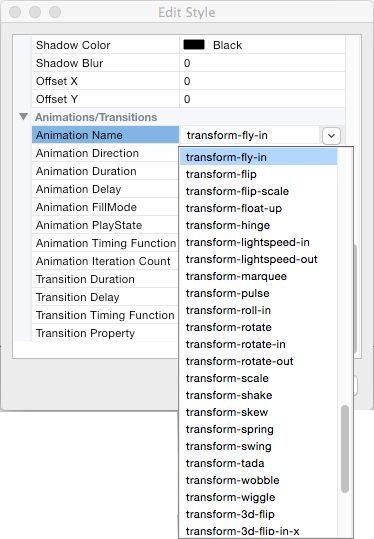Viewport: 374px width, 539px height.
Task: Select transform-rotate-out option
Action: (x=240, y=361)
